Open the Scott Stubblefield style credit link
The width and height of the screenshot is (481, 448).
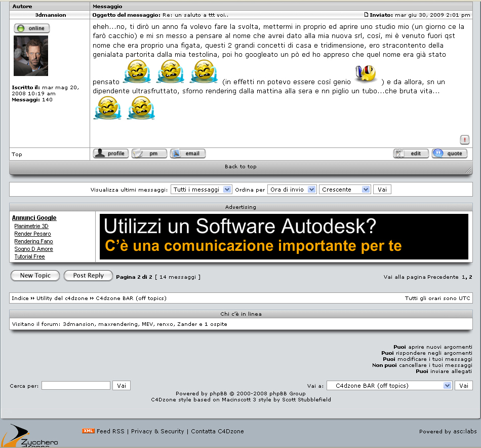point(306,399)
